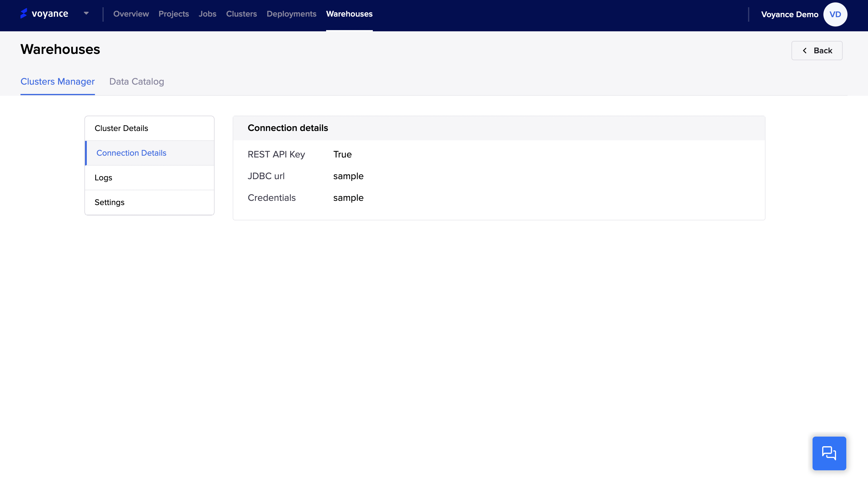Select the Clusters Manager tab
Image resolution: width=868 pixels, height=492 pixels.
click(x=58, y=81)
